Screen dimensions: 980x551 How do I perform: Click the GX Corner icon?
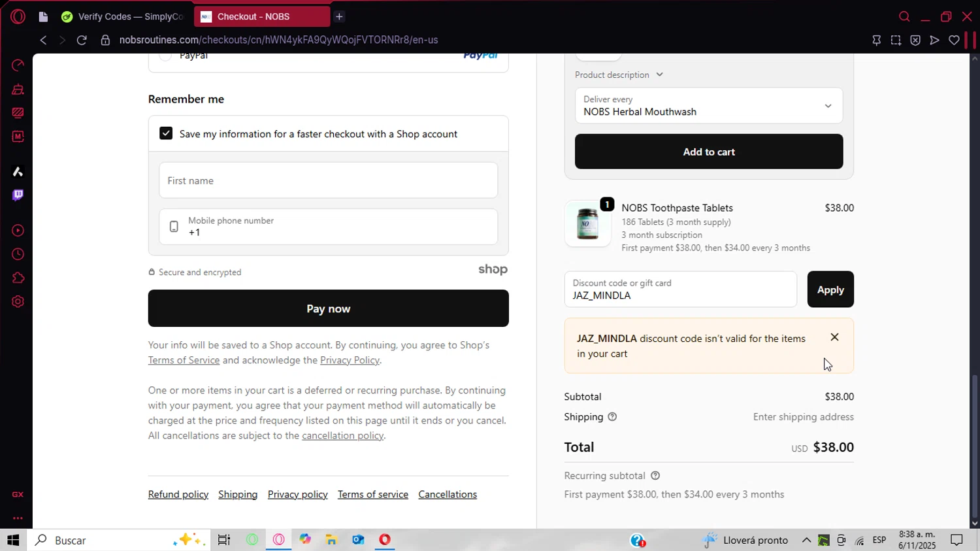(x=18, y=495)
